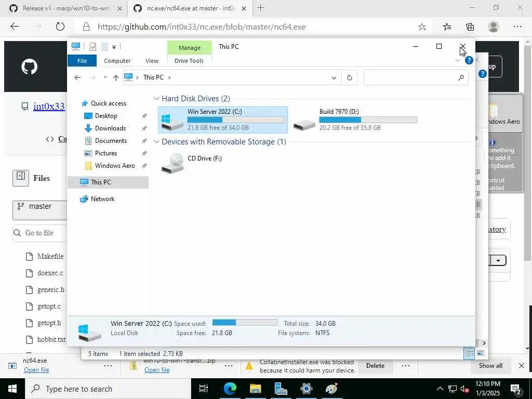Open the View ribbon tab

pyautogui.click(x=152, y=61)
